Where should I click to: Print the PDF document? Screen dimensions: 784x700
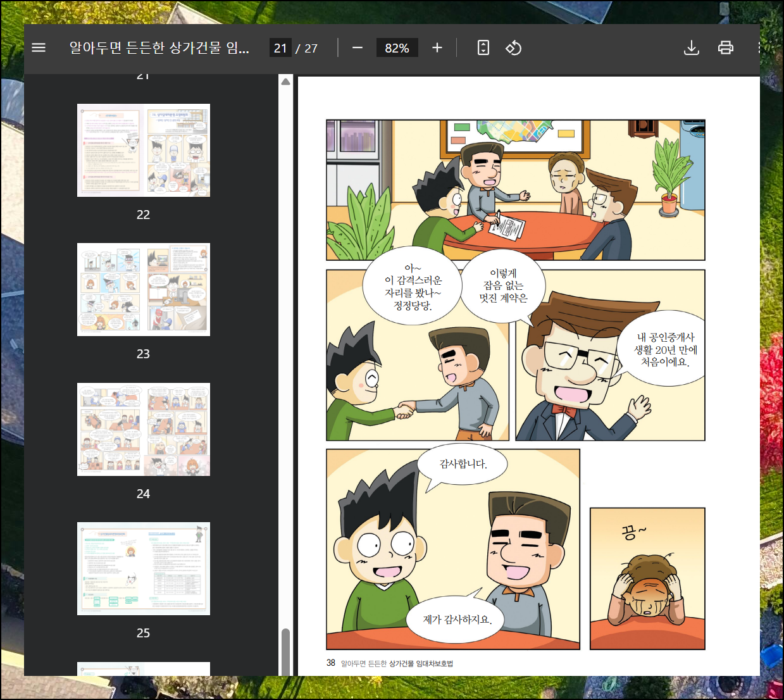[x=726, y=47]
